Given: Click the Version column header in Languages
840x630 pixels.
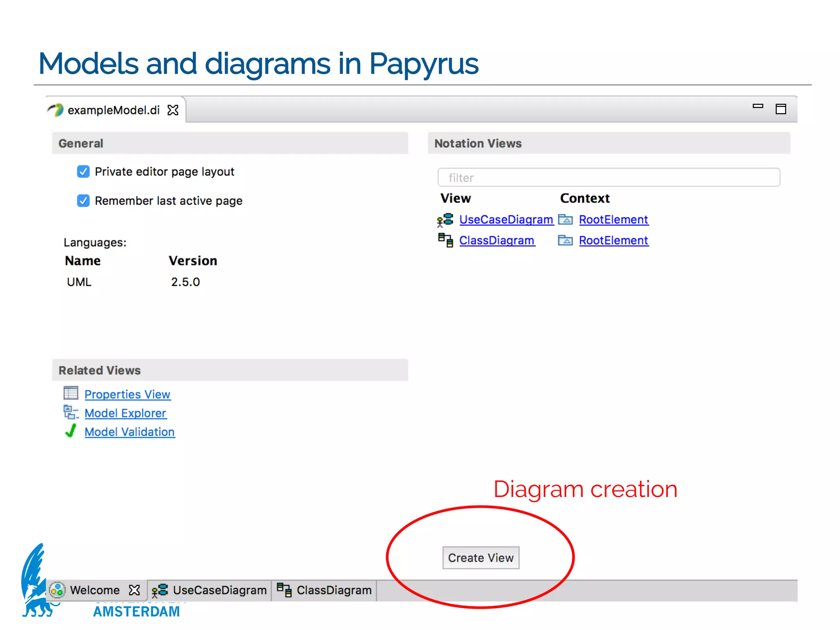Looking at the screenshot, I should (x=193, y=261).
